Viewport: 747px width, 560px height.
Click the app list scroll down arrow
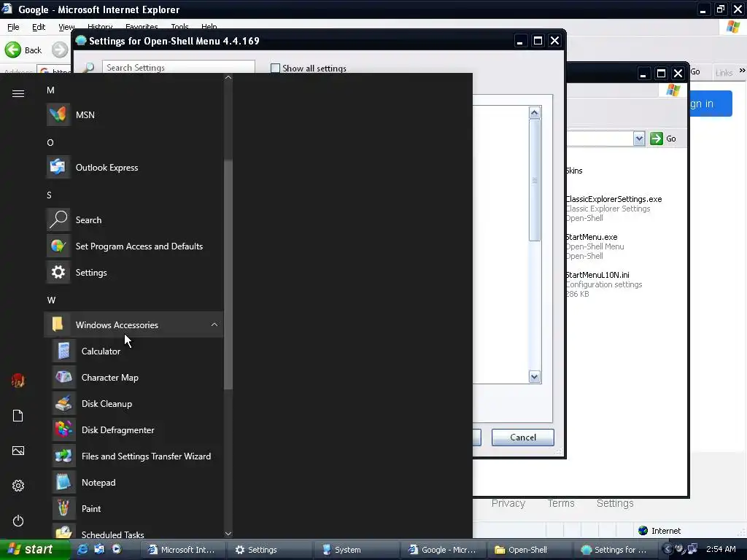228,534
